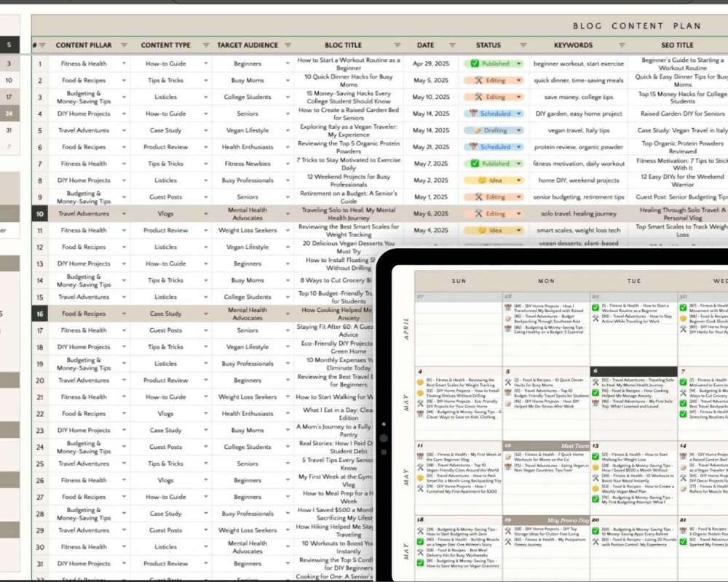Click keywords cell 'vegan travel, Italy tips'

pyautogui.click(x=579, y=130)
